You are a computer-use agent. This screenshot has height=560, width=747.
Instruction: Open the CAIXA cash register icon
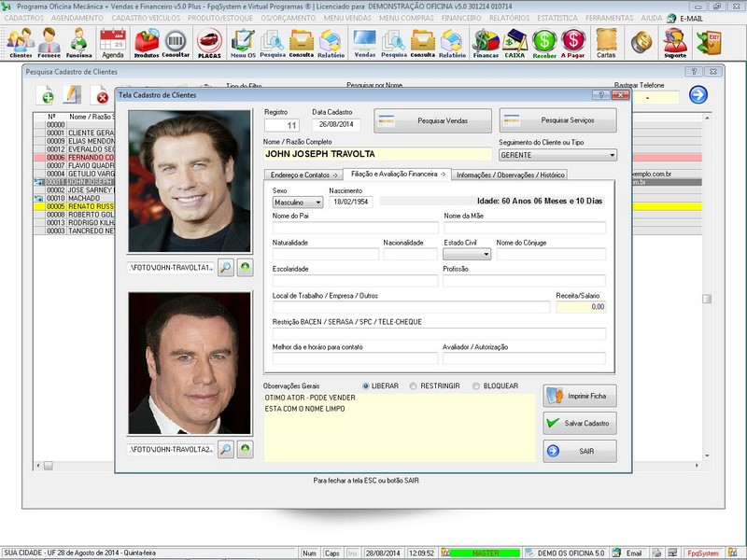pos(514,42)
